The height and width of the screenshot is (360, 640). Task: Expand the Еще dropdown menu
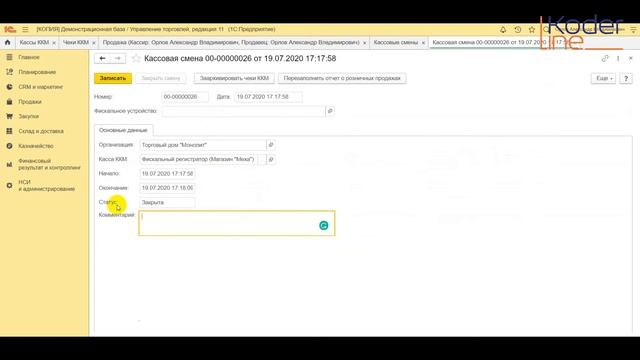[x=603, y=78]
